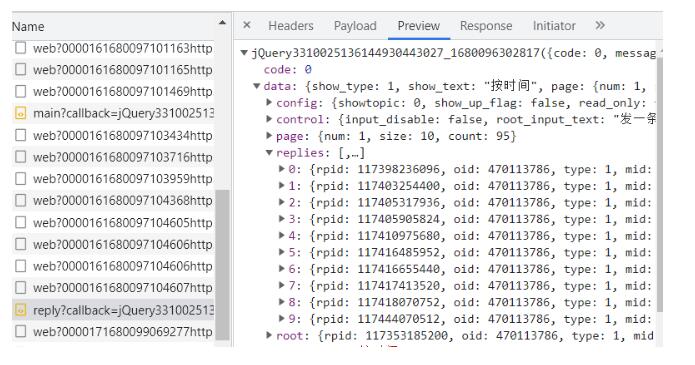
Task: Select the Preview tab
Action: 418,26
